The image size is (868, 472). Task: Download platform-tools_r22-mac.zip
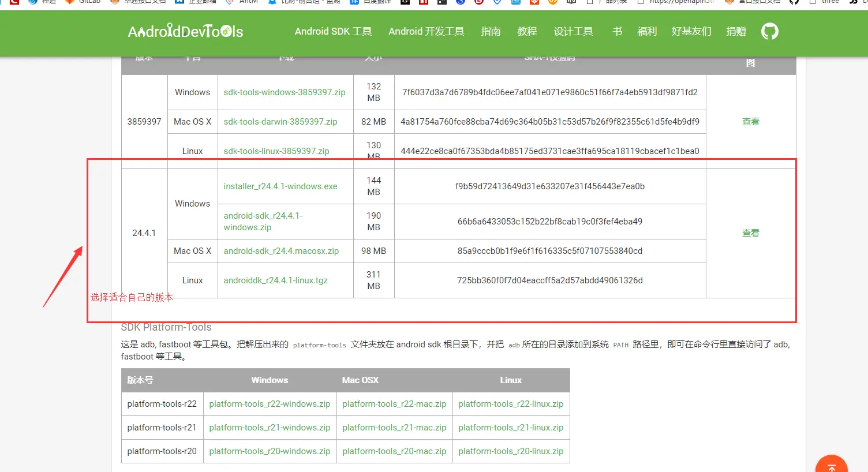coord(394,404)
